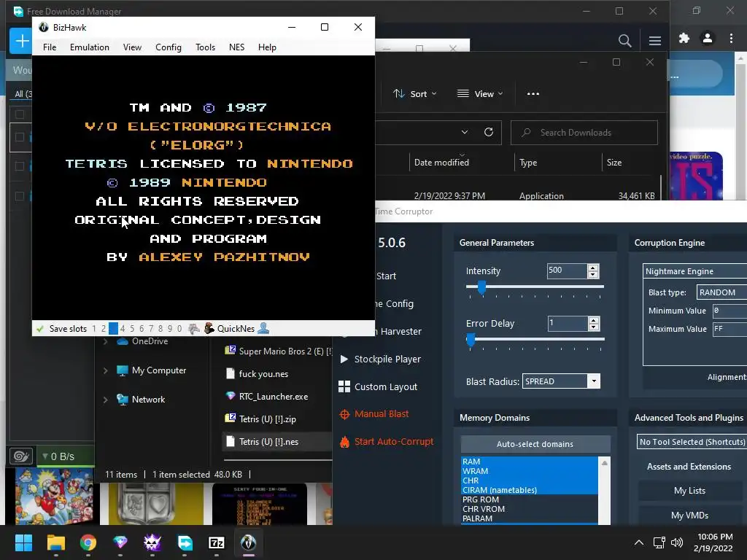Click the refresh icon in Downloads explorer window
Image resolution: width=747 pixels, height=560 pixels.
click(489, 133)
